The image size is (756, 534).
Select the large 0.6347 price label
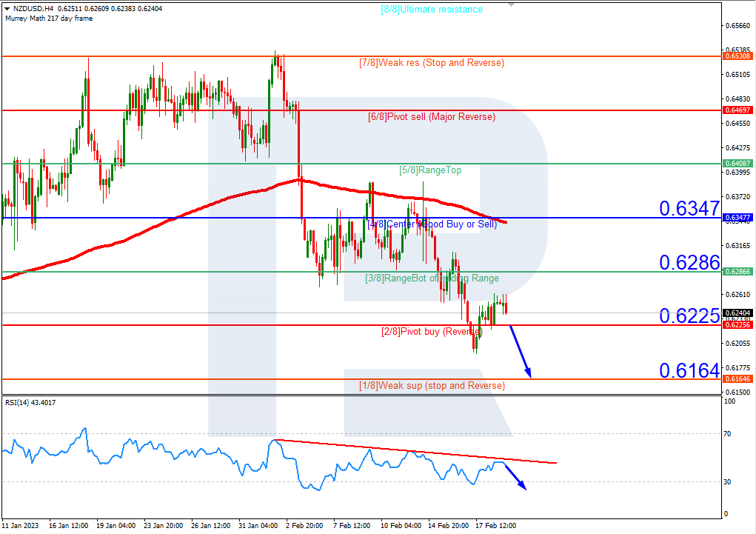pos(689,208)
